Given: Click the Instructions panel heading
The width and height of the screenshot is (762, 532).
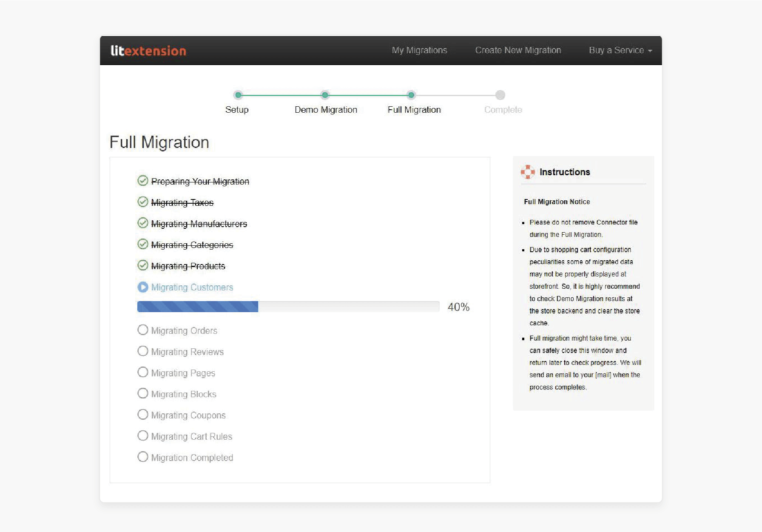Looking at the screenshot, I should pyautogui.click(x=565, y=172).
